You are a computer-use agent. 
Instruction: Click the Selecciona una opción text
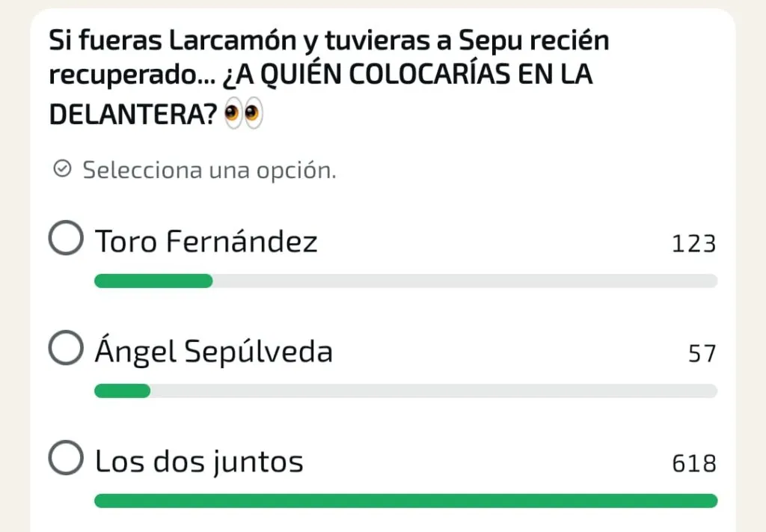click(209, 170)
